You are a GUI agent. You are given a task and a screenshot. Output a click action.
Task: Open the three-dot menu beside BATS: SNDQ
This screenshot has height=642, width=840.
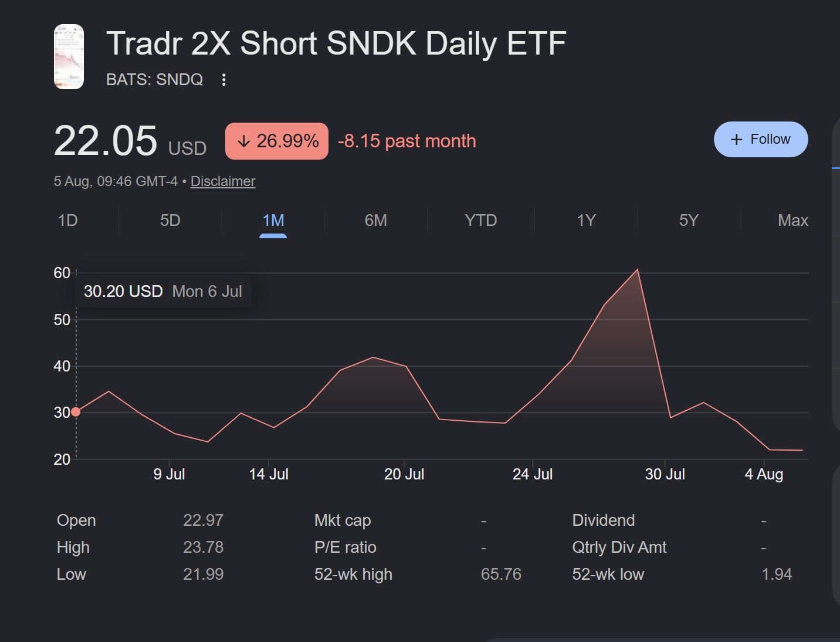tap(223, 80)
